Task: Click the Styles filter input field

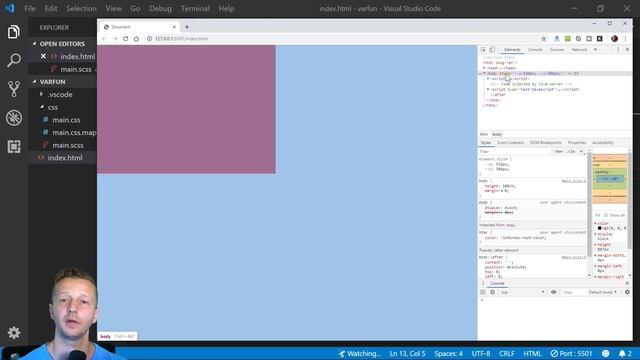Action: 515,151
